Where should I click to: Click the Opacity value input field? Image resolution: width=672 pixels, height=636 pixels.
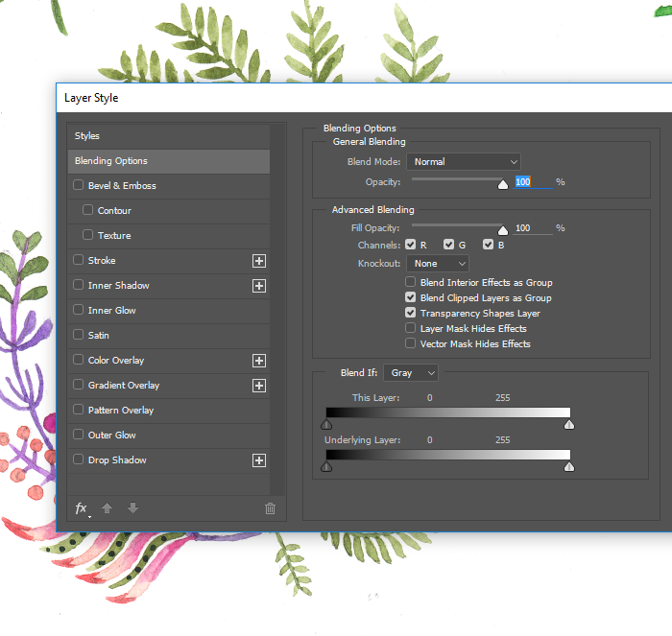pyautogui.click(x=531, y=182)
